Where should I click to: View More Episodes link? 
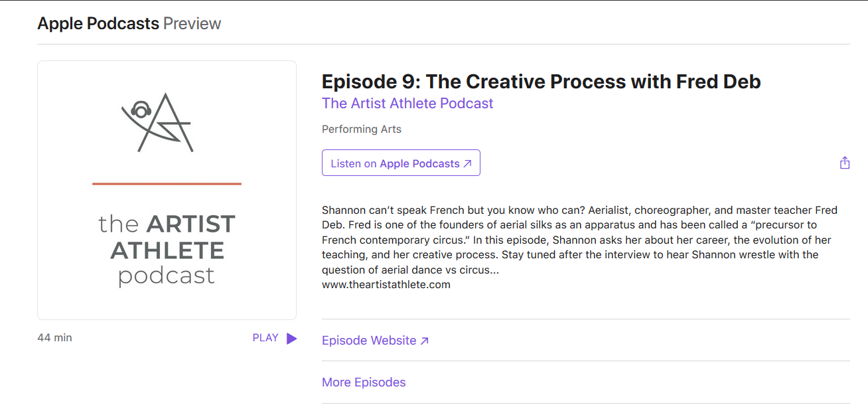[x=364, y=382]
